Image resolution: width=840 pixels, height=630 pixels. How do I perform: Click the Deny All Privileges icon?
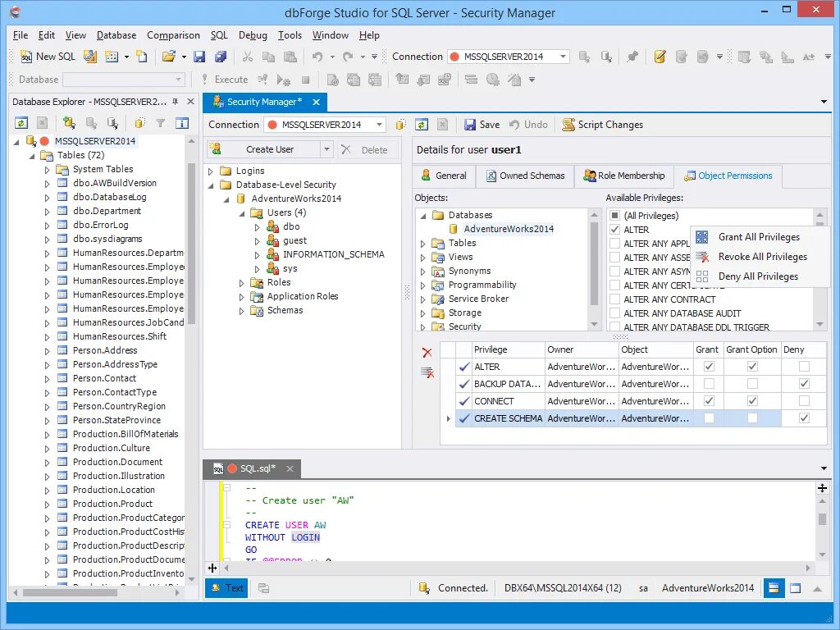[702, 276]
